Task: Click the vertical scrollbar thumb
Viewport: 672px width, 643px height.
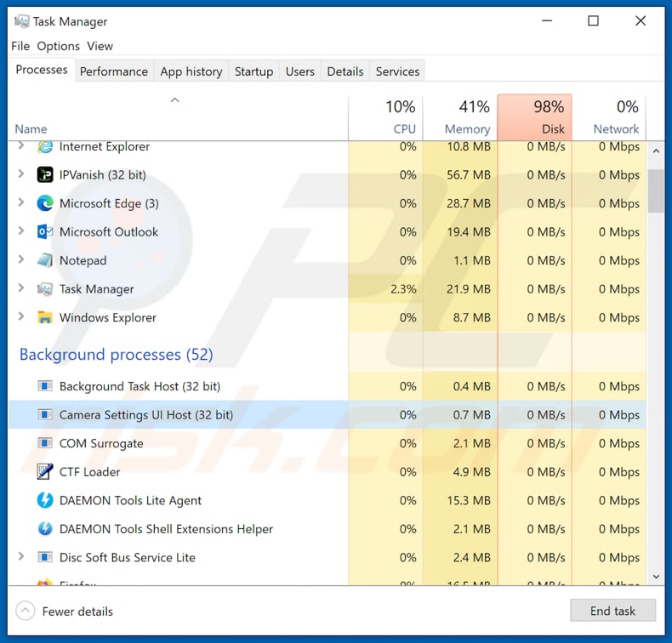Action: tap(656, 191)
